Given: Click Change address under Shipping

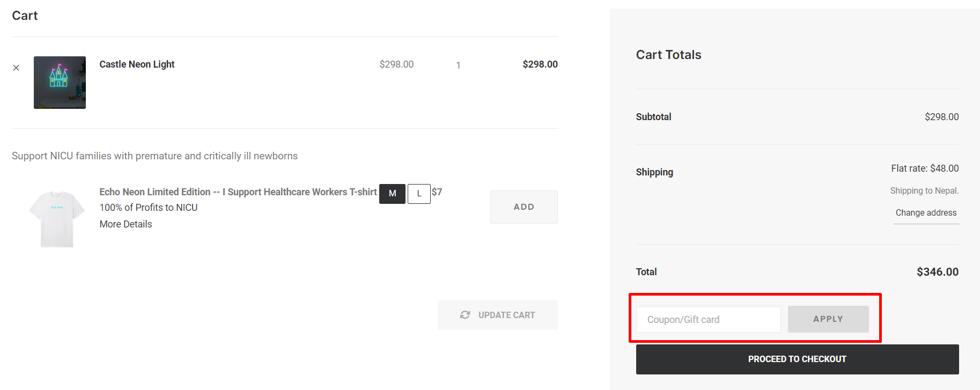Looking at the screenshot, I should [x=926, y=213].
